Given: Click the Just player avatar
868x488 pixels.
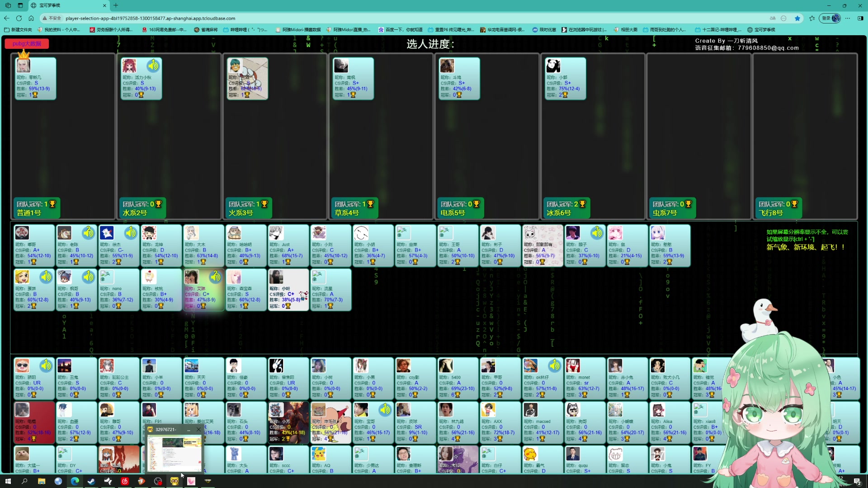Looking at the screenshot, I should click(x=277, y=233).
